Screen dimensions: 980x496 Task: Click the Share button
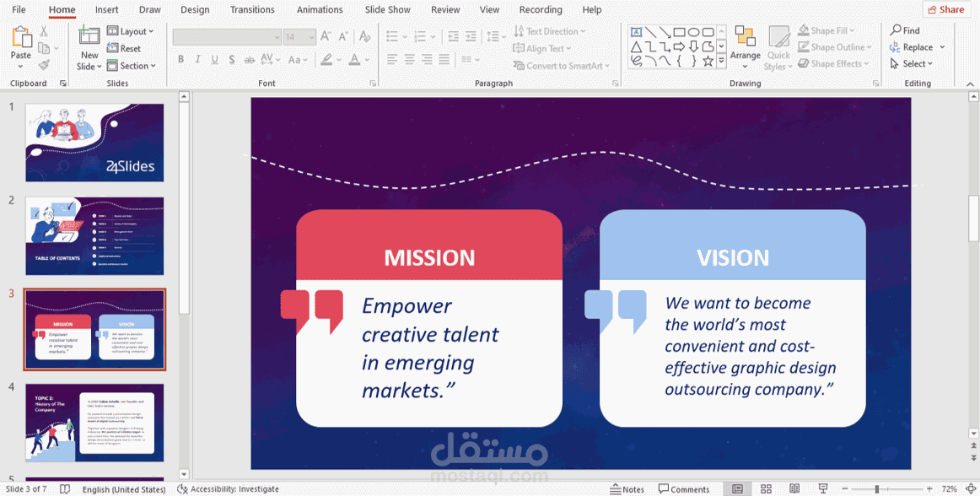pos(945,9)
